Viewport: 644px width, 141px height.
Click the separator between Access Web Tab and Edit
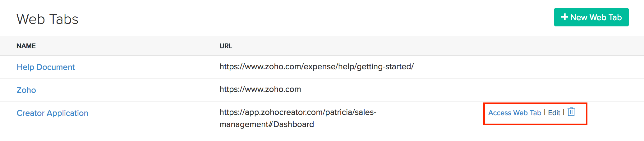[545, 112]
